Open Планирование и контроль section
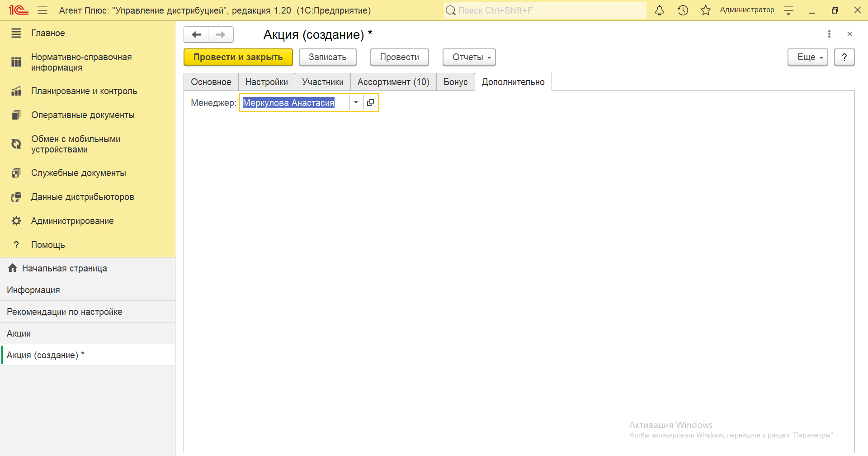The image size is (868, 456). point(84,91)
